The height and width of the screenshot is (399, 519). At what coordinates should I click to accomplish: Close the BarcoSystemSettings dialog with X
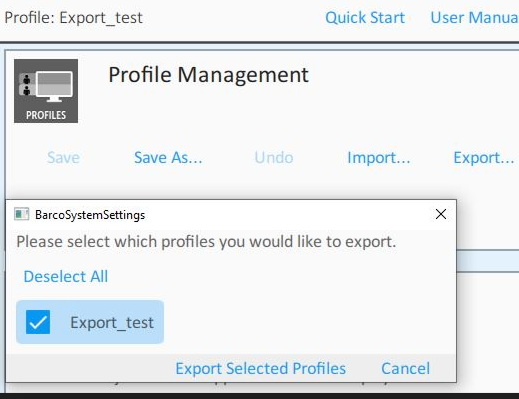point(441,214)
